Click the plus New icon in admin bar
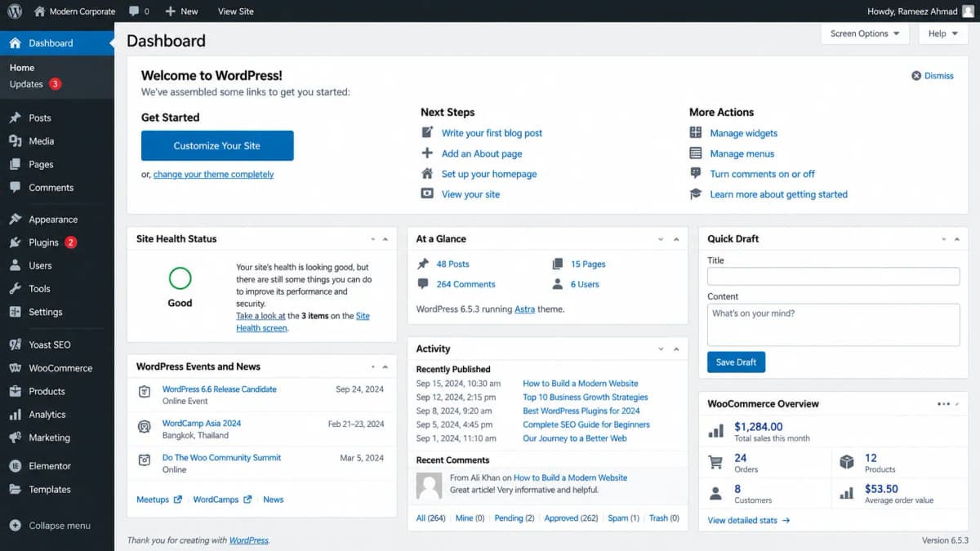The height and width of the screenshot is (551, 980). click(170, 11)
